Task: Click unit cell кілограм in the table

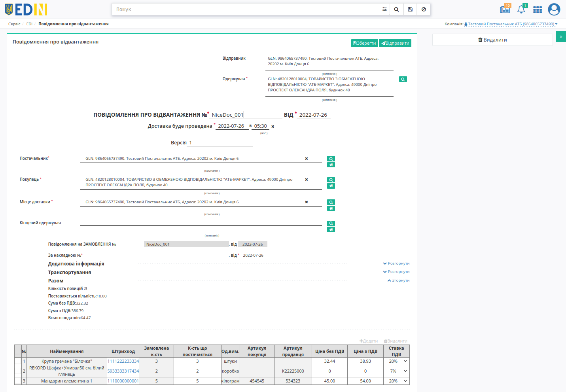Action: [x=231, y=381]
